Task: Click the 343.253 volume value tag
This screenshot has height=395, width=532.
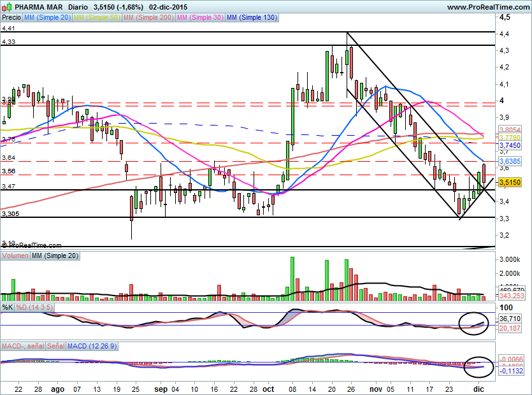Action: (x=512, y=296)
